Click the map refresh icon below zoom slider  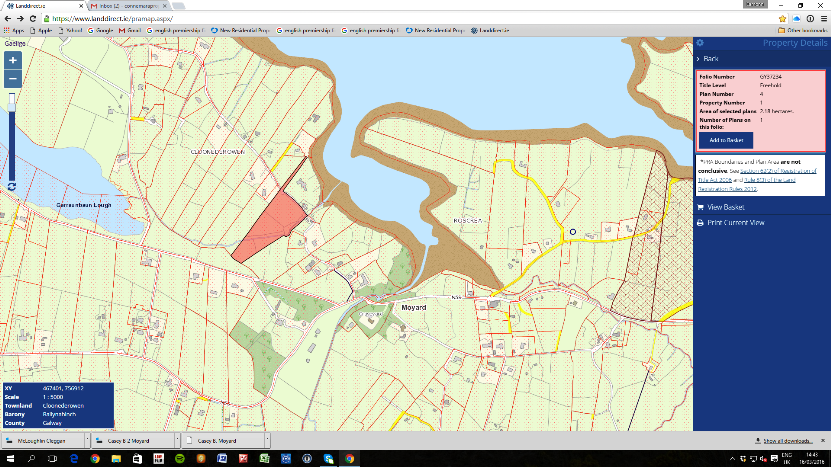[x=11, y=187]
